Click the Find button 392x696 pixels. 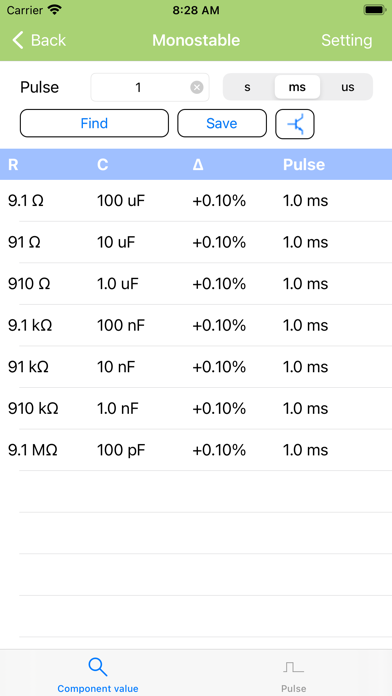coord(94,123)
